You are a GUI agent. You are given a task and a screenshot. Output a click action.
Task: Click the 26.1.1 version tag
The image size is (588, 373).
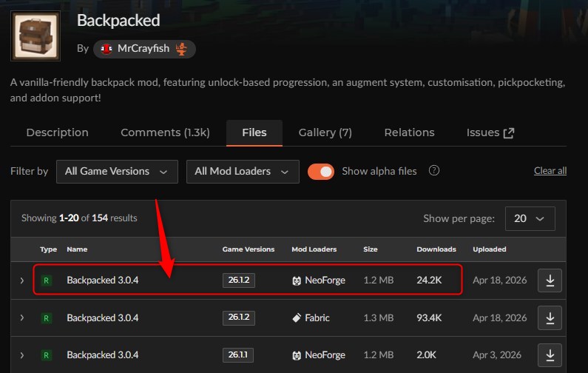tap(237, 354)
